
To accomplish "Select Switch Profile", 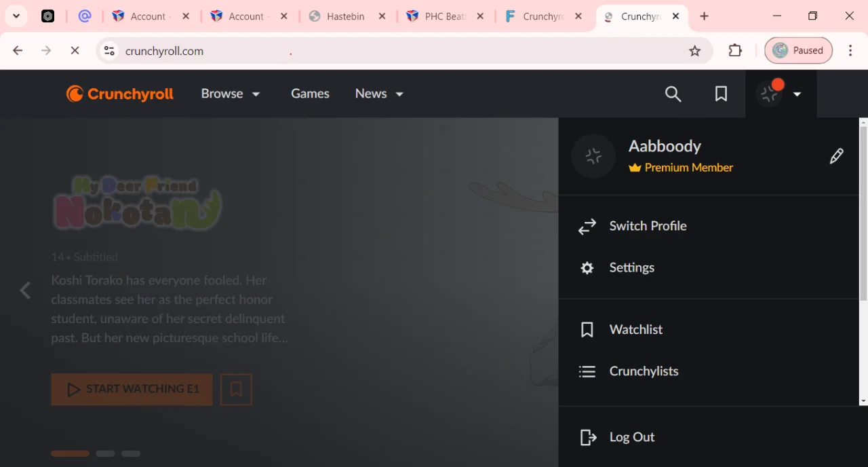I will [x=648, y=226].
